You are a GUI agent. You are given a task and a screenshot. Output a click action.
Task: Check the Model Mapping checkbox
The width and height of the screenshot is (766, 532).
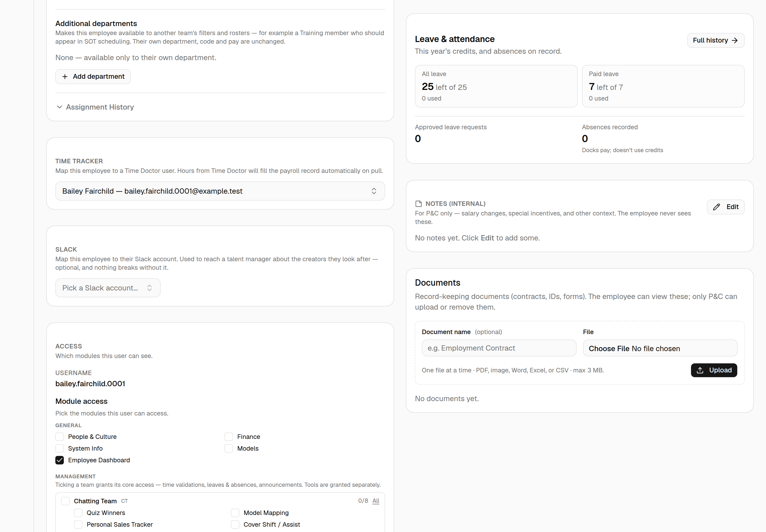coord(235,513)
